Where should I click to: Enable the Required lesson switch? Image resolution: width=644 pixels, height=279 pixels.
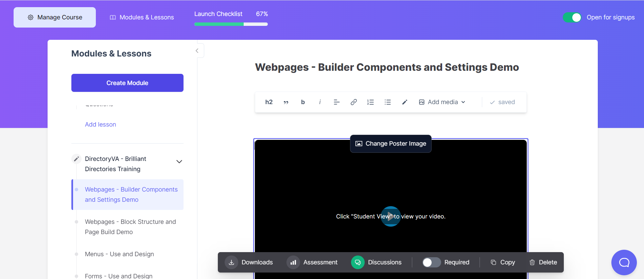point(431,262)
